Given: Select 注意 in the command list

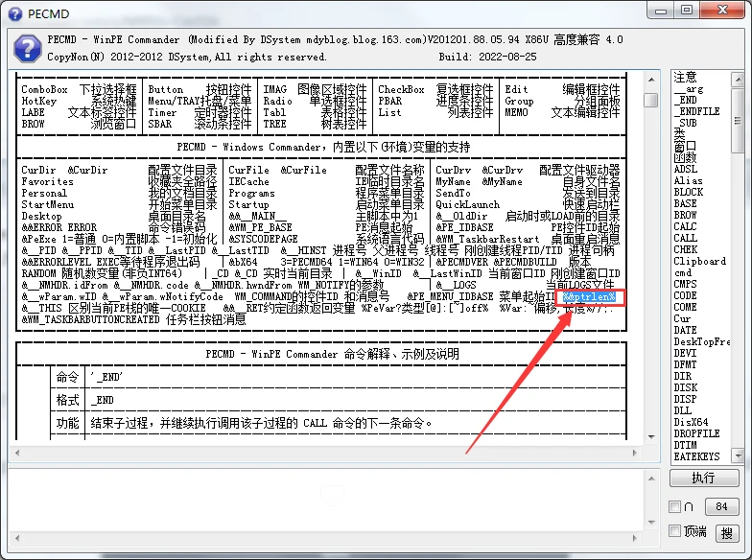Looking at the screenshot, I should (685, 77).
